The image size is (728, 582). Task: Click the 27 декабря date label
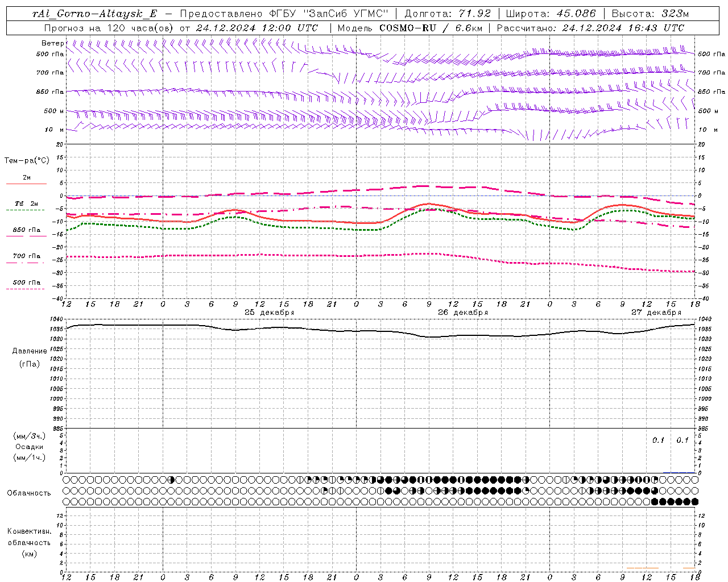click(656, 313)
